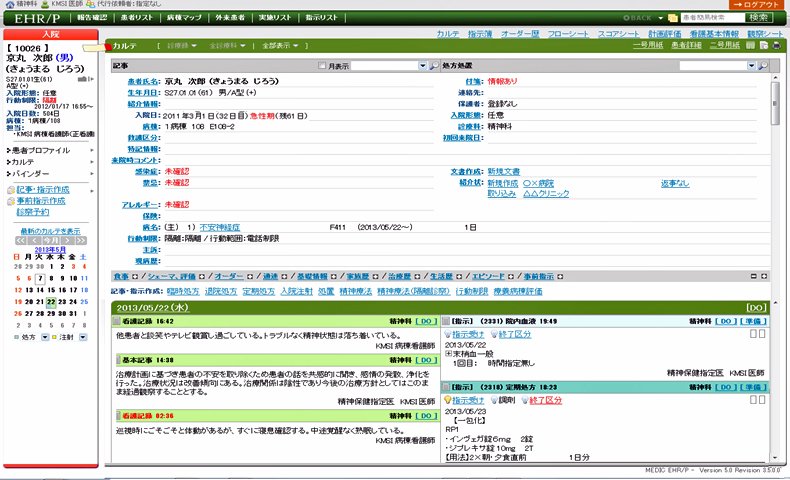Screen dimensions: 790x480
Task: Click the 新規文書 document link
Action: [x=503, y=171]
